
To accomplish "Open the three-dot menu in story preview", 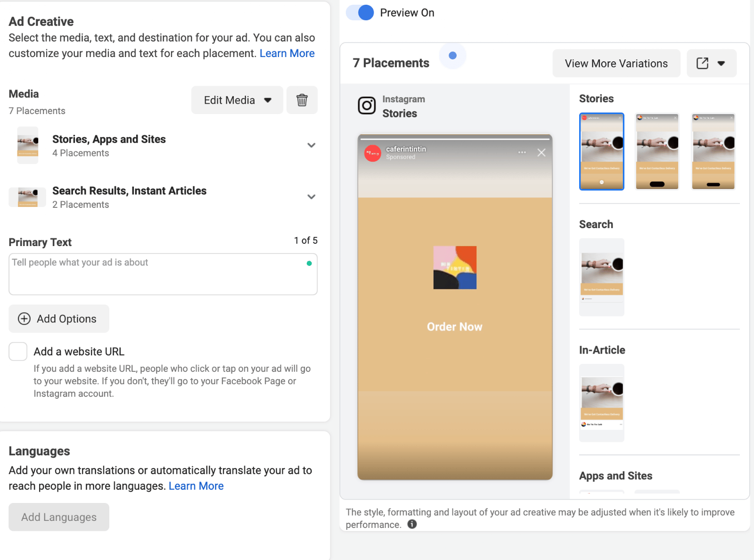I will pos(522,152).
